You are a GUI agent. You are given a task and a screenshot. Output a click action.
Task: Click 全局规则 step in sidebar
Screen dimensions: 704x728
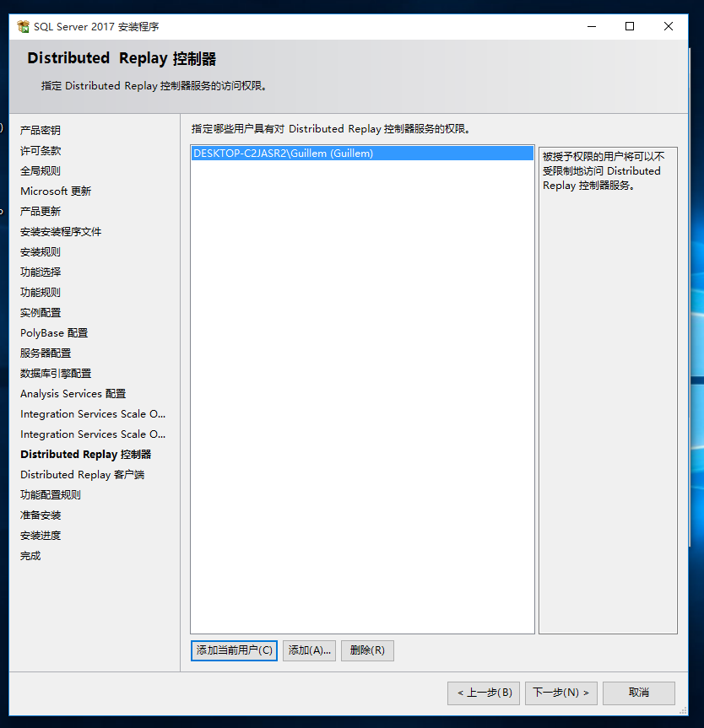pos(41,171)
